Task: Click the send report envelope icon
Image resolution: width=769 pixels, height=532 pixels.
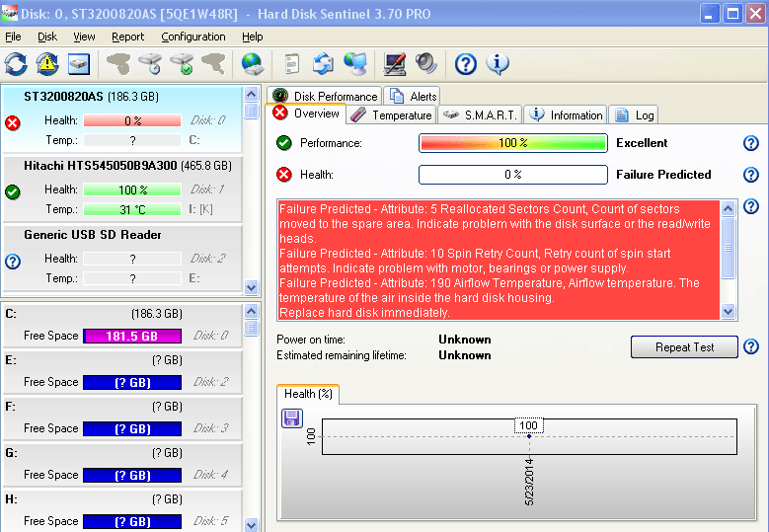Action: tap(323, 64)
